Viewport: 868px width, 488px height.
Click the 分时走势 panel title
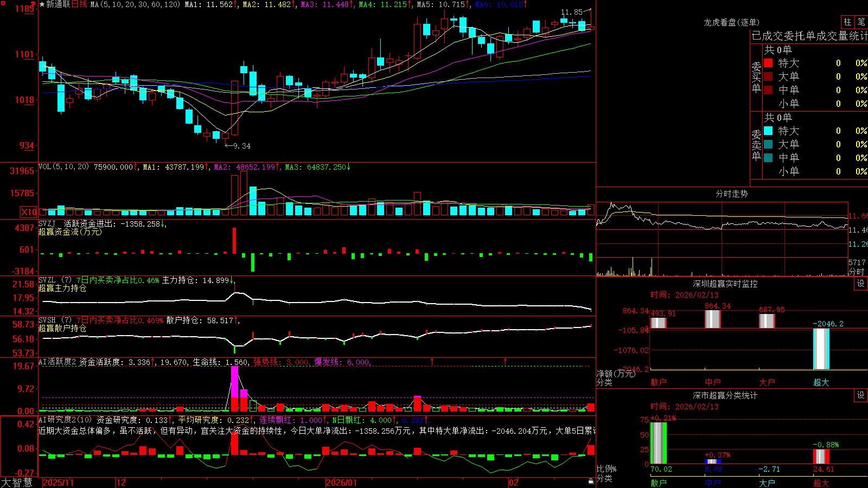tap(731, 194)
